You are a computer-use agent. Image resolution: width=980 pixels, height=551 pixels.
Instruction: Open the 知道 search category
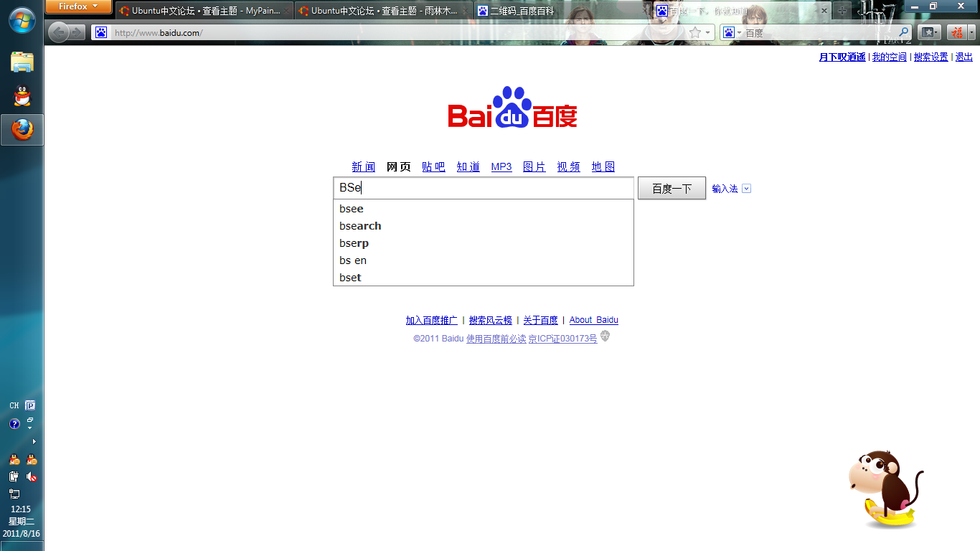(x=468, y=167)
